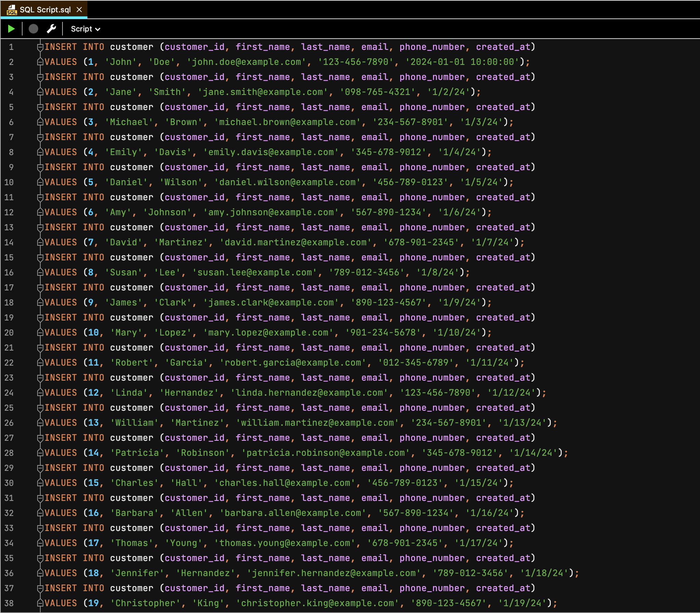
Task: Collapse the fold marker on line 27
Action: [x=40, y=438]
